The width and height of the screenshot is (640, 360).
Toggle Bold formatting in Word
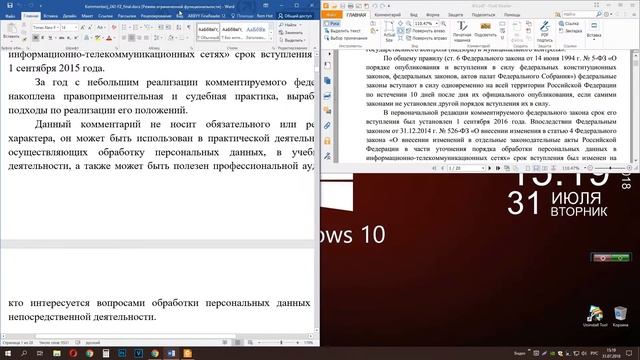point(36,38)
